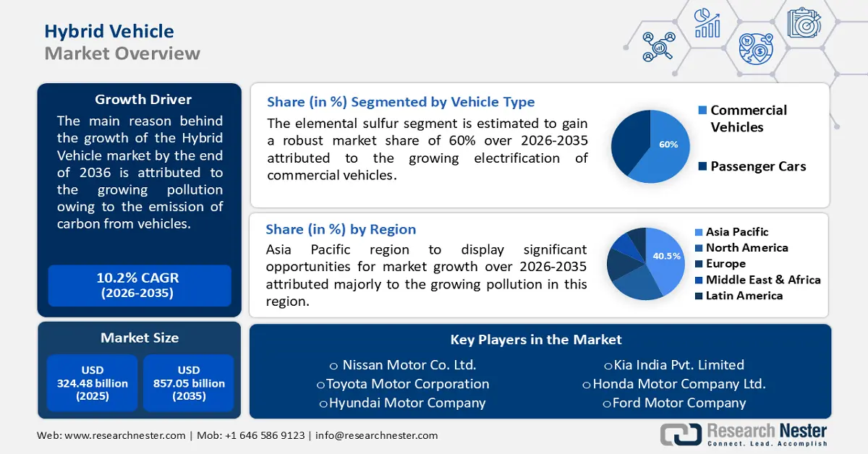Click the "Passenger Cars" legend label
This screenshot has height=454, width=868.
click(758, 166)
